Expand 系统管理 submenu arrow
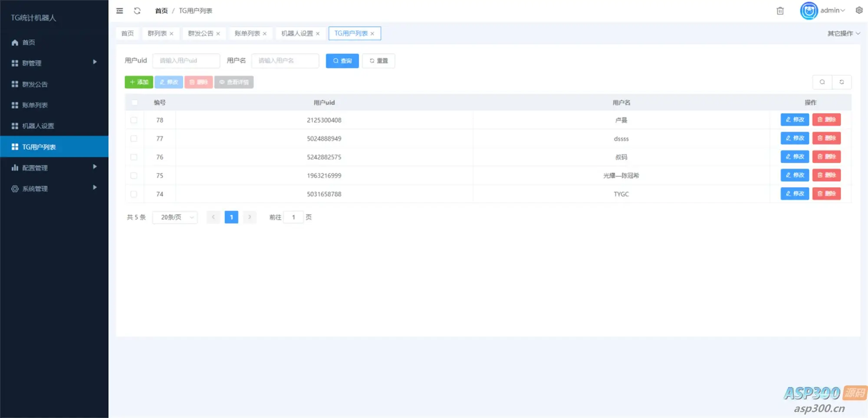The width and height of the screenshot is (868, 418). (95, 187)
